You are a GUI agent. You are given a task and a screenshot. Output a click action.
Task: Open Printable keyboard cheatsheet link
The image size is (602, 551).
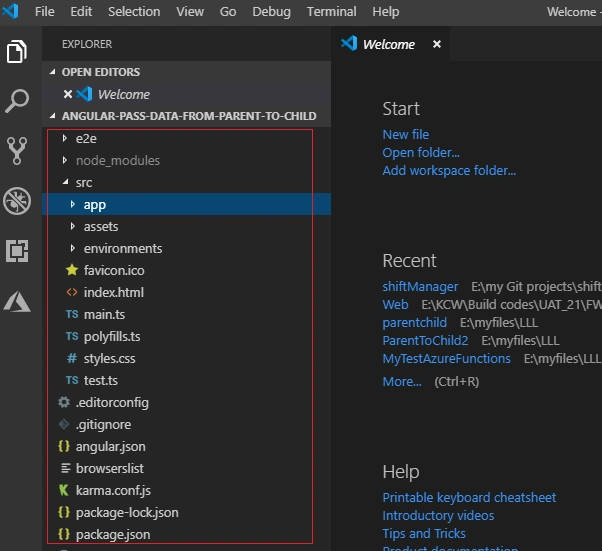pos(469,497)
